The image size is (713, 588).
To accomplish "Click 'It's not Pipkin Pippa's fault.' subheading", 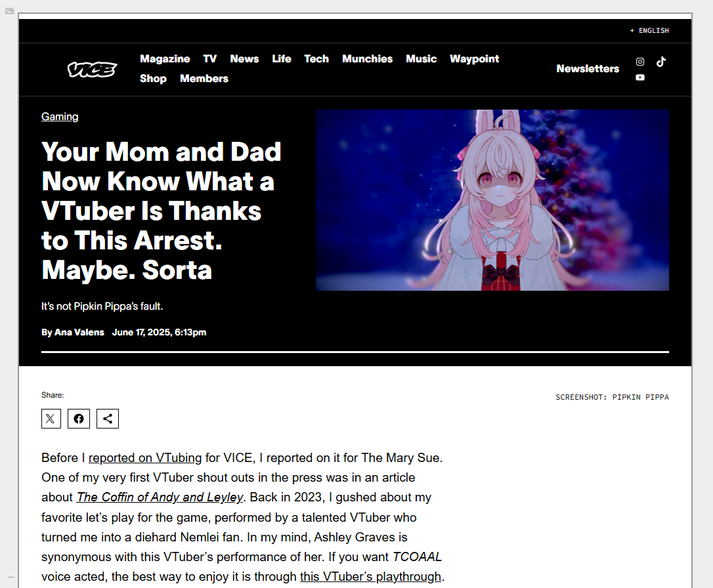I will pos(102,306).
